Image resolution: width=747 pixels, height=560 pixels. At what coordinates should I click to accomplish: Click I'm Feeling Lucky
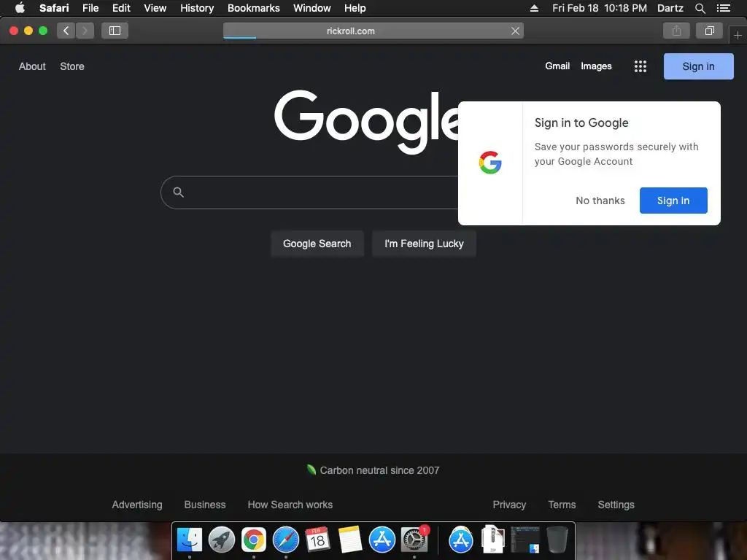coord(424,244)
